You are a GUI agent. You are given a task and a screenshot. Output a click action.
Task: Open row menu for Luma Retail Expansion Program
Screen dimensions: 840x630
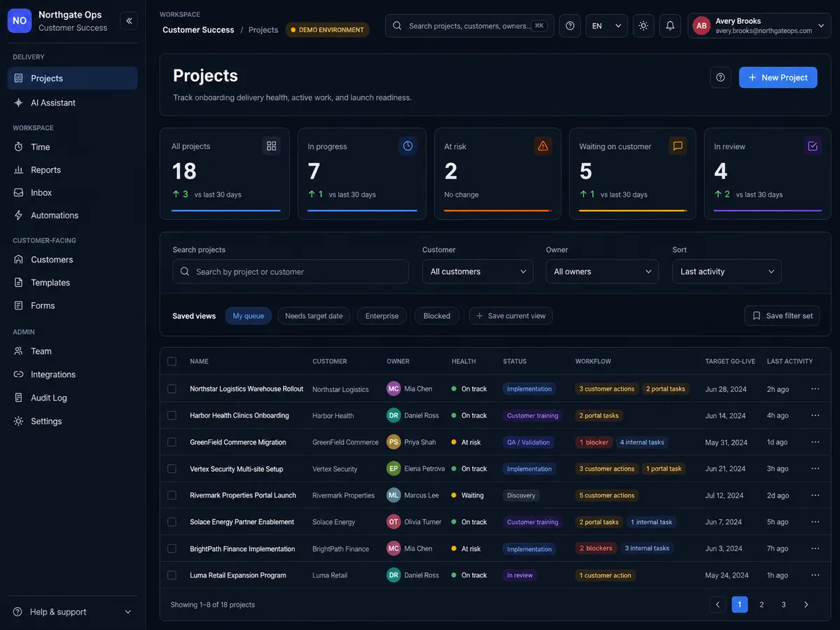click(815, 575)
